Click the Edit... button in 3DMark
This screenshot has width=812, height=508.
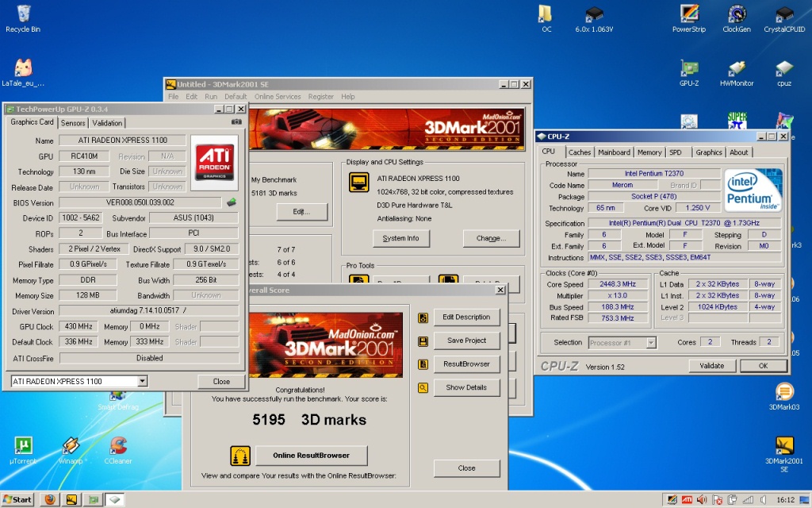coord(302,211)
